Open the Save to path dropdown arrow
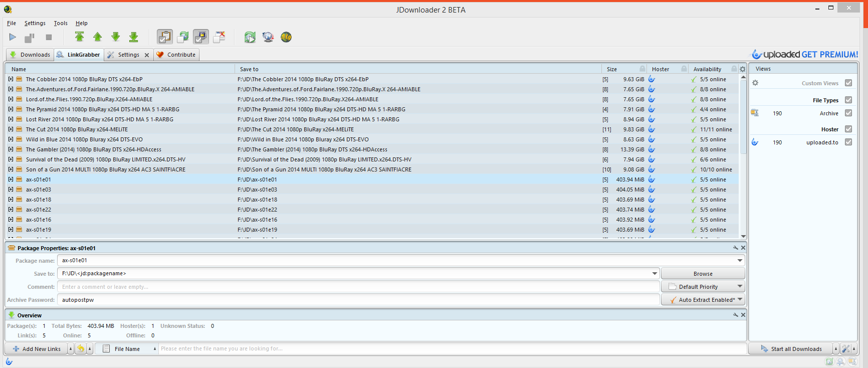Image resolution: width=868 pixels, height=368 pixels. click(x=655, y=273)
